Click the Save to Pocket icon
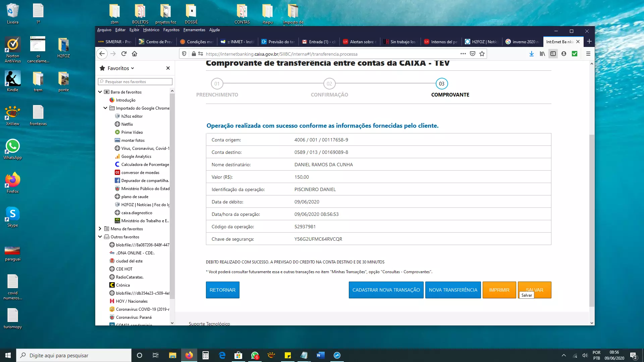Image resolution: width=644 pixels, height=362 pixels. pyautogui.click(x=473, y=54)
